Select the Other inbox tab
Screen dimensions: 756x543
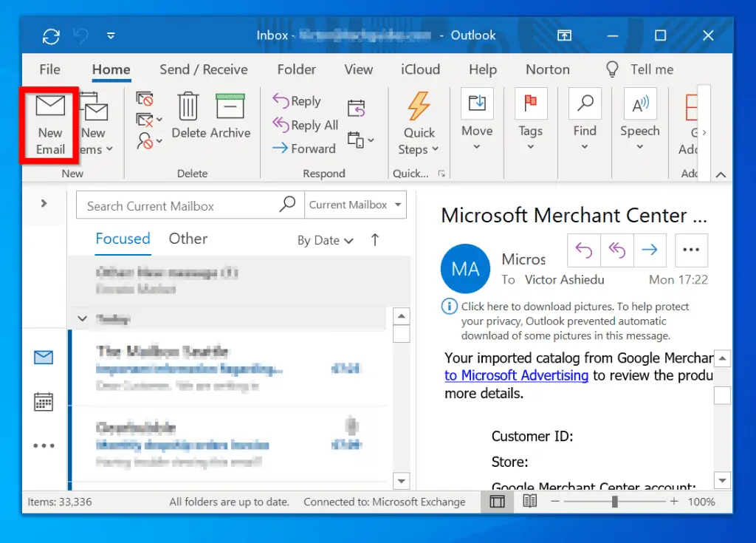[x=188, y=238]
